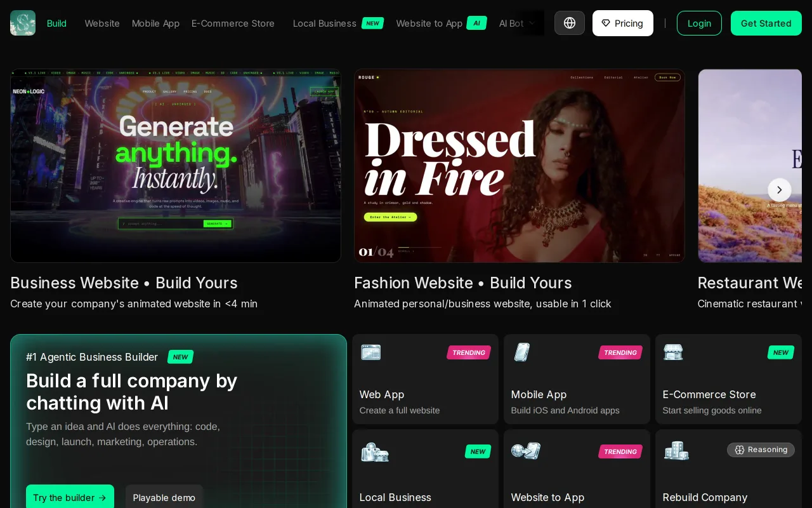Open the Pricing page

(623, 23)
